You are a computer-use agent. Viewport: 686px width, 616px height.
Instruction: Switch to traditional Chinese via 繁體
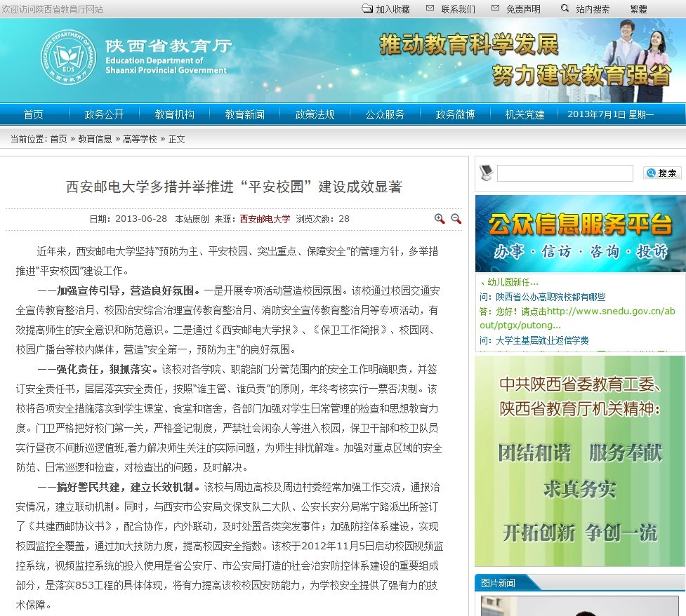(638, 9)
